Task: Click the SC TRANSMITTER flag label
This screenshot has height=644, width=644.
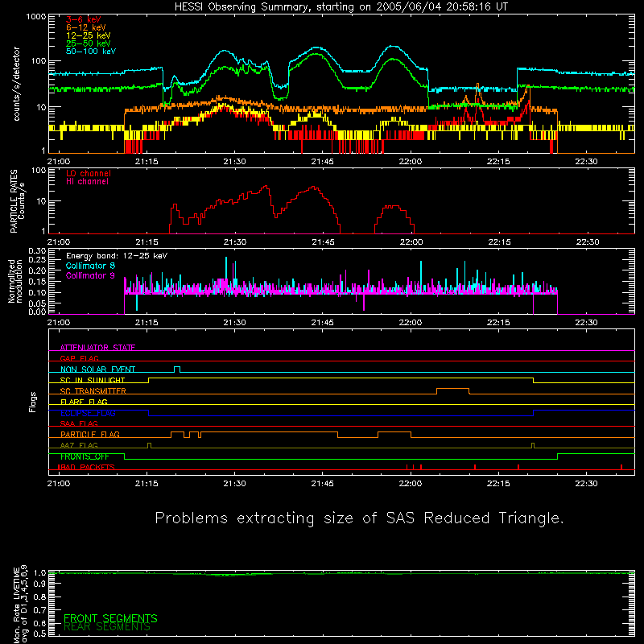Action: click(93, 390)
